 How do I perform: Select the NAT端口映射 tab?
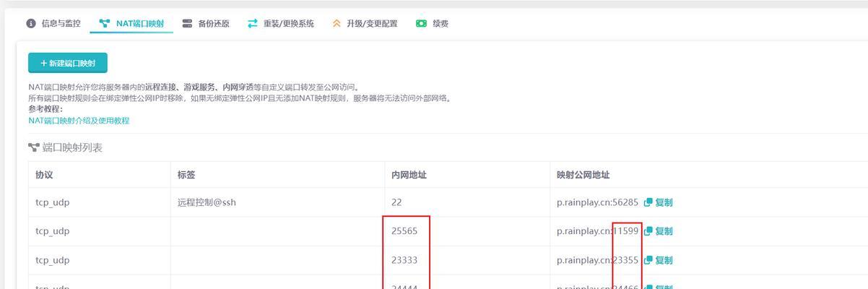pyautogui.click(x=131, y=24)
